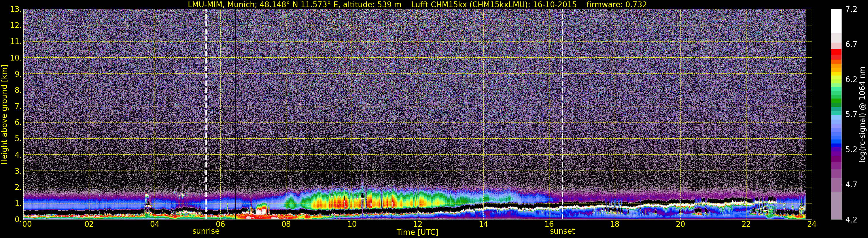The height and width of the screenshot is (238, 868).
Task: Click the height axis tick '7.'
Action: coord(18,107)
